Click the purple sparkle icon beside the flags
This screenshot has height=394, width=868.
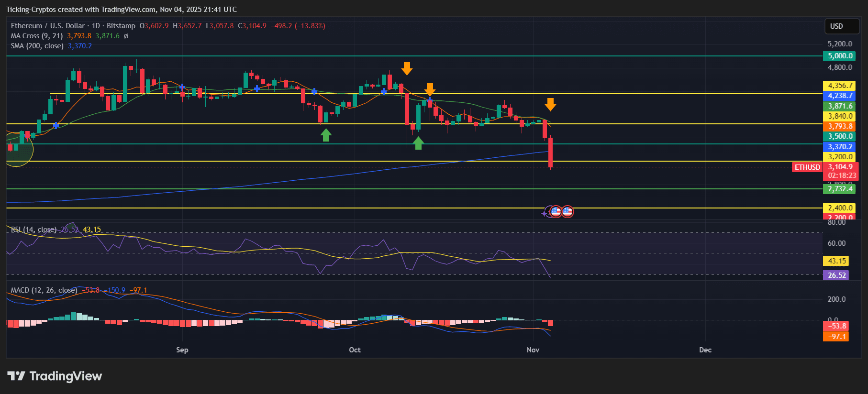[545, 213]
